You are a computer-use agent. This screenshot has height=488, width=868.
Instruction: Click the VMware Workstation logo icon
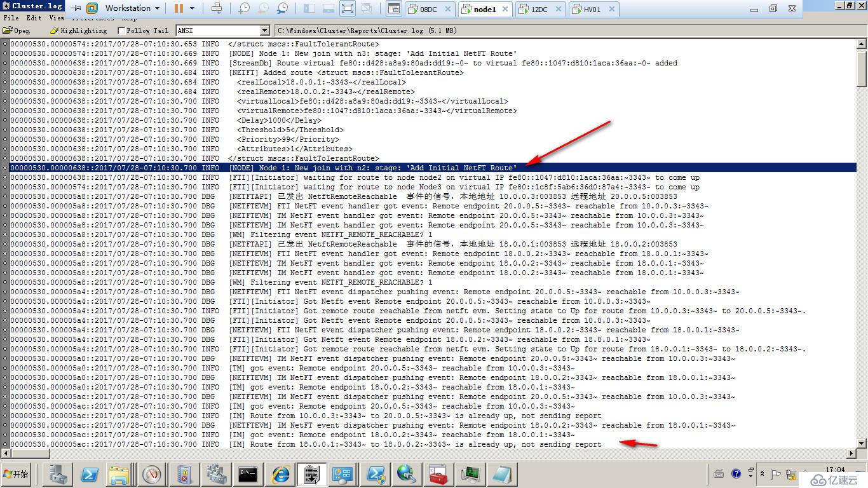92,8
